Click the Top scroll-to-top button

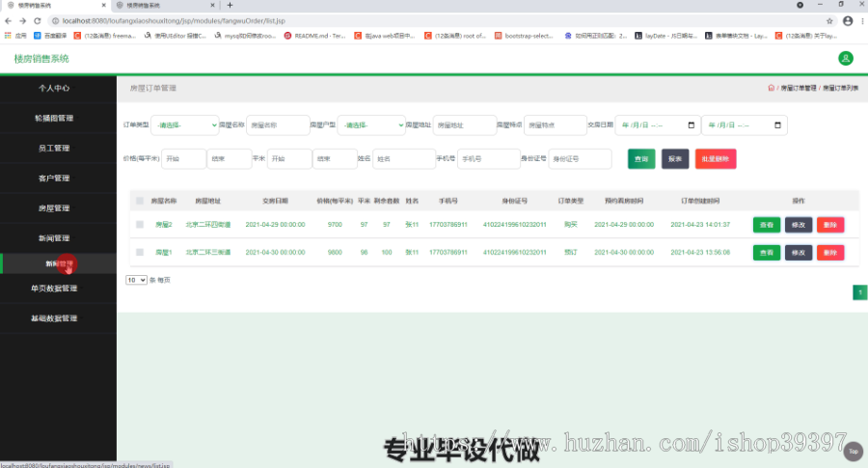click(854, 452)
